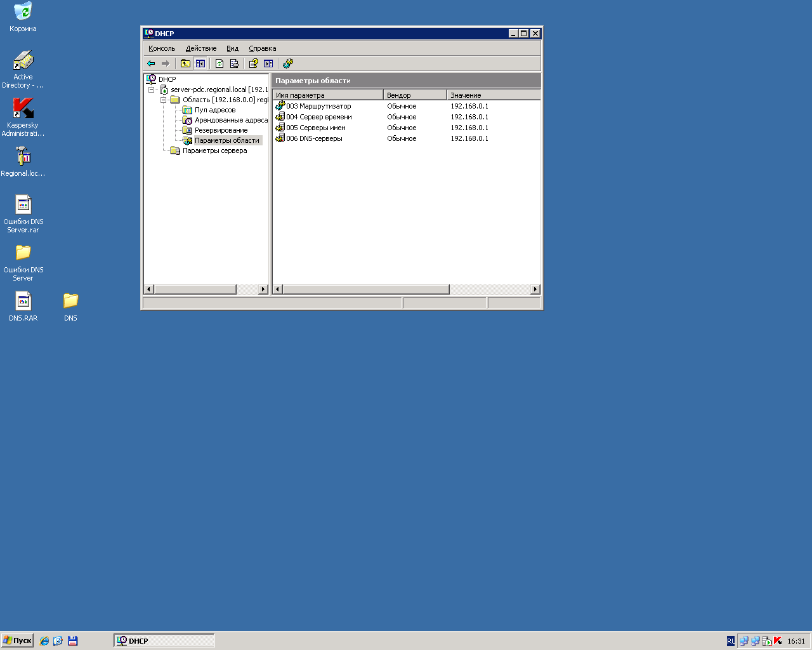
Task: Click the 192.168.0.1 value in the 006 row
Action: [x=469, y=138]
